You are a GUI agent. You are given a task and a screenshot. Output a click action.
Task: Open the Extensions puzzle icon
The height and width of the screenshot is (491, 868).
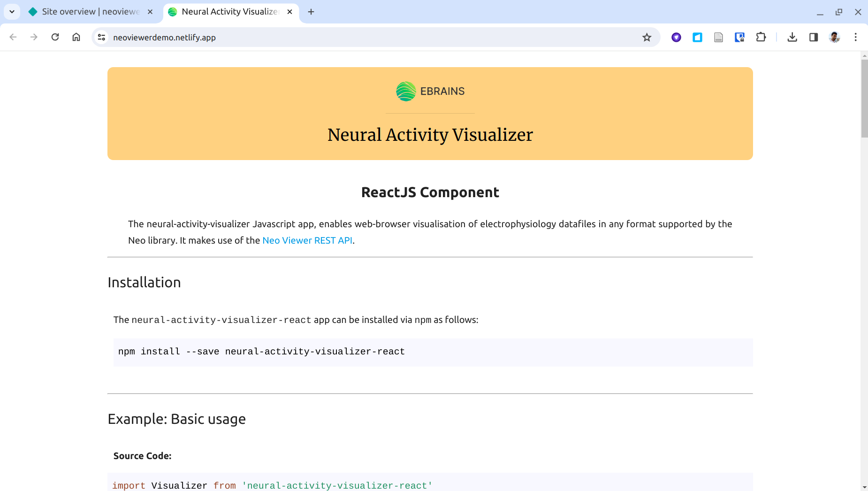pos(761,37)
